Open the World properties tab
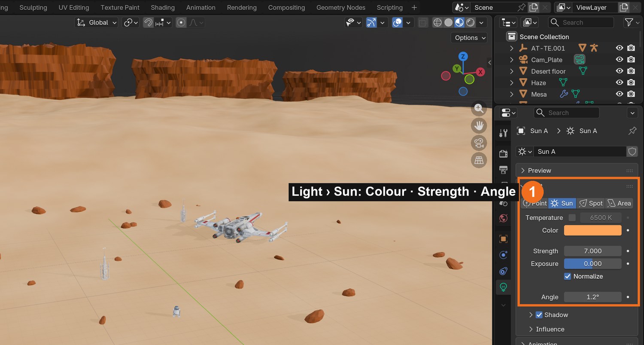This screenshot has height=345, width=644. (x=503, y=218)
